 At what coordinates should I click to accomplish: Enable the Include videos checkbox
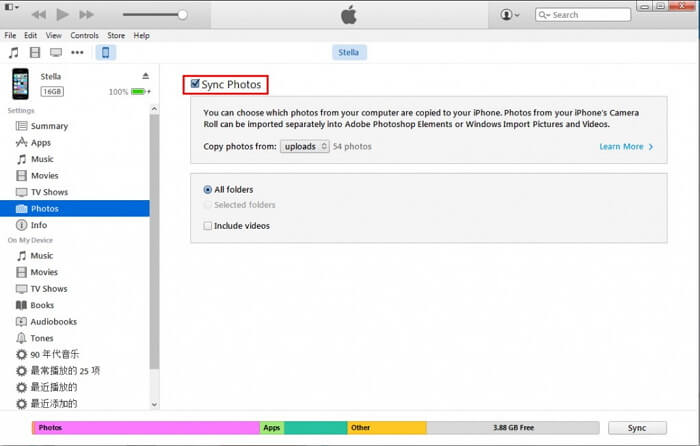[x=208, y=226]
